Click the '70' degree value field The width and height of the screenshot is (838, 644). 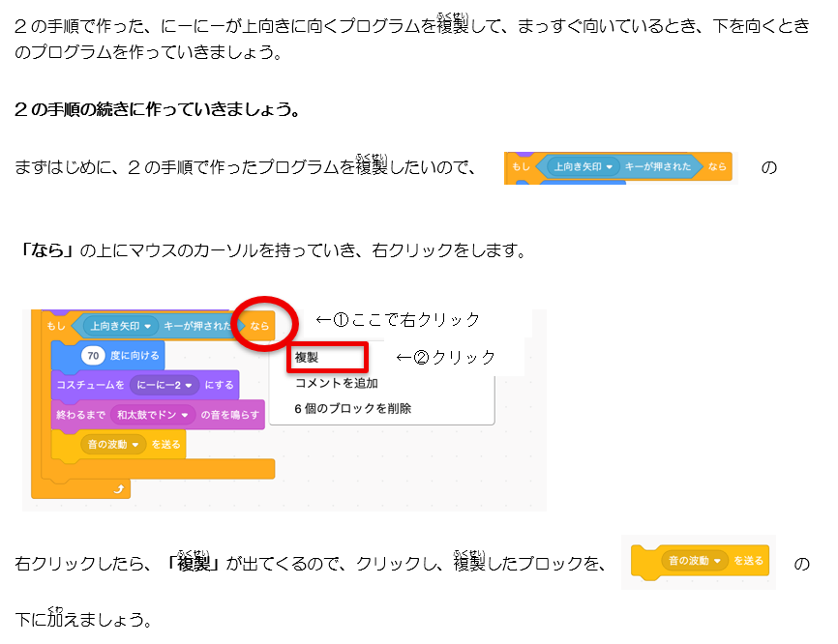pyautogui.click(x=93, y=355)
